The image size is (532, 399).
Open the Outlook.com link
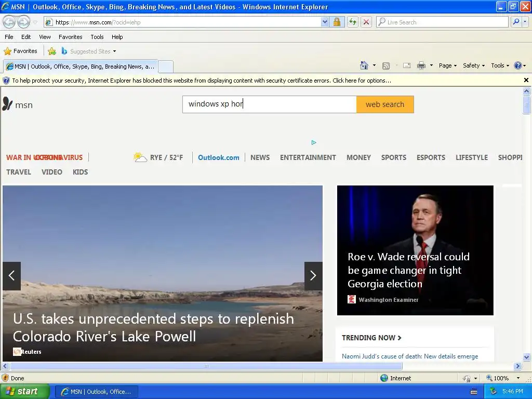pyautogui.click(x=219, y=157)
